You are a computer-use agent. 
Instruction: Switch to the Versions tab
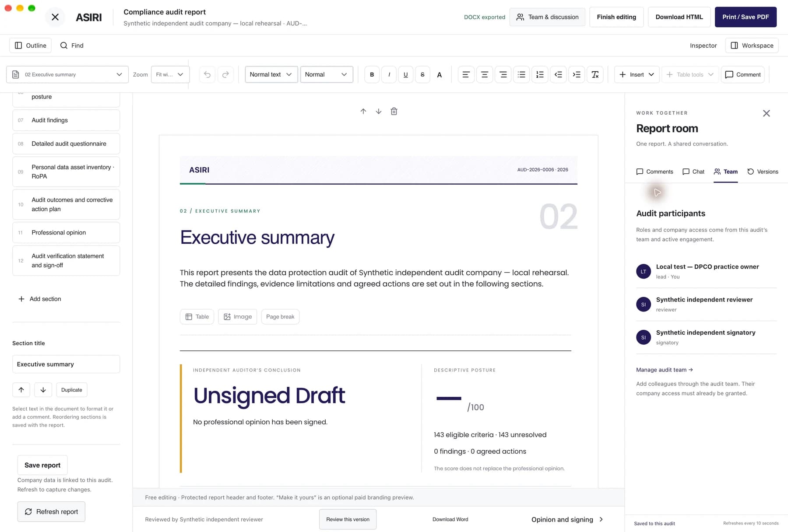(x=763, y=171)
